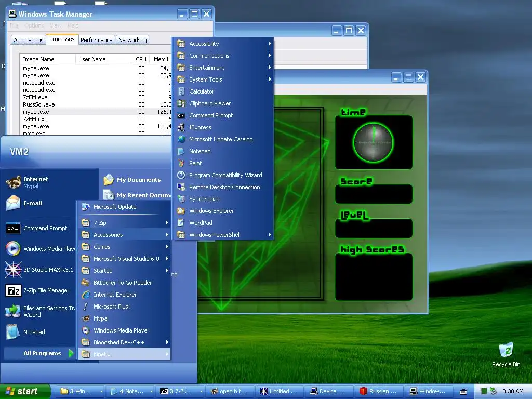The width and height of the screenshot is (532, 399).
Task: Sort processes by CPU column
Action: pos(140,59)
